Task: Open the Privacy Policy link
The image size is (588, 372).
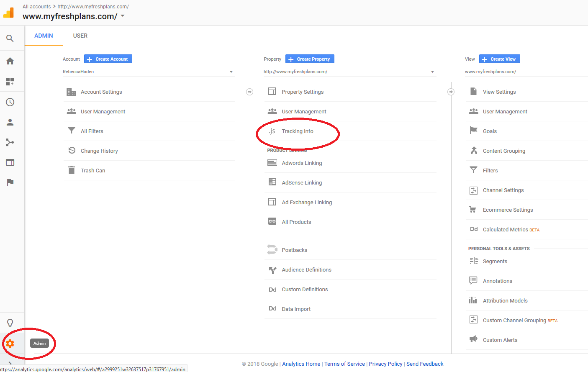Action: (x=385, y=364)
